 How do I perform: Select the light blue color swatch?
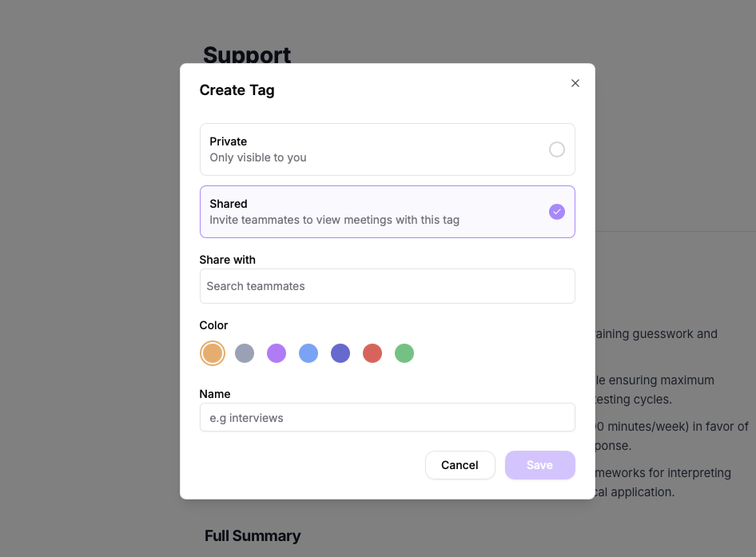click(308, 352)
